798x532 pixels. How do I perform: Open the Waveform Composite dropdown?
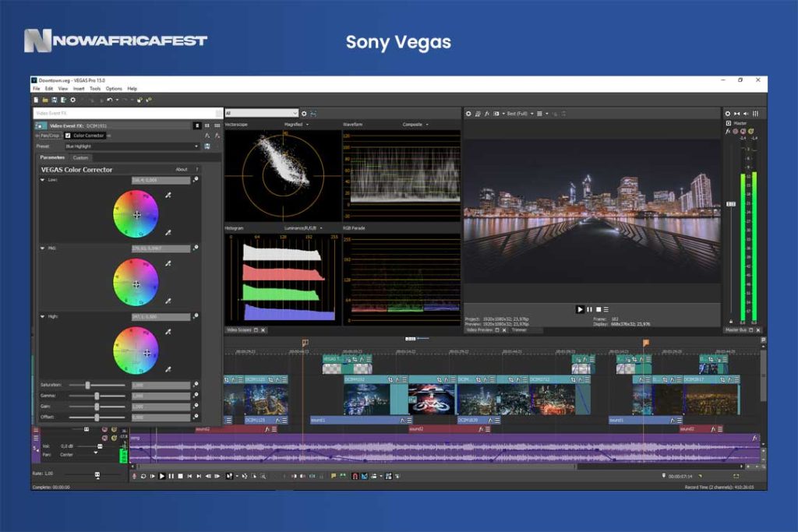click(x=415, y=125)
